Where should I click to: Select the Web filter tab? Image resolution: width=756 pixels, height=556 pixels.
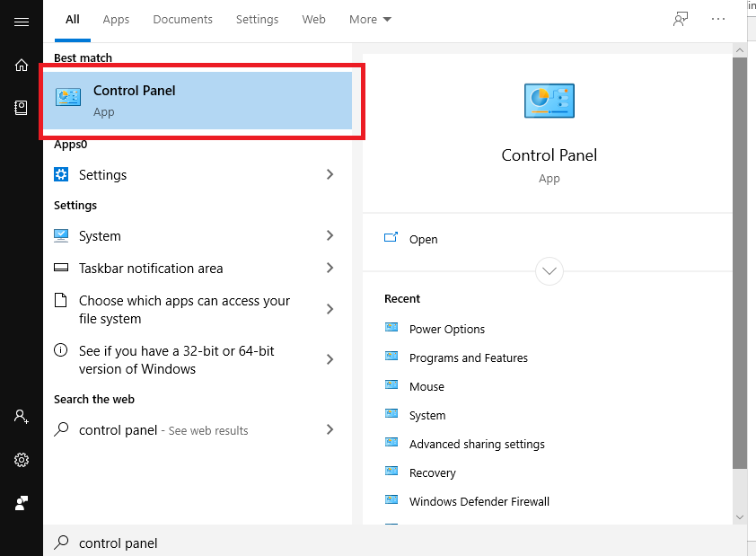click(313, 19)
